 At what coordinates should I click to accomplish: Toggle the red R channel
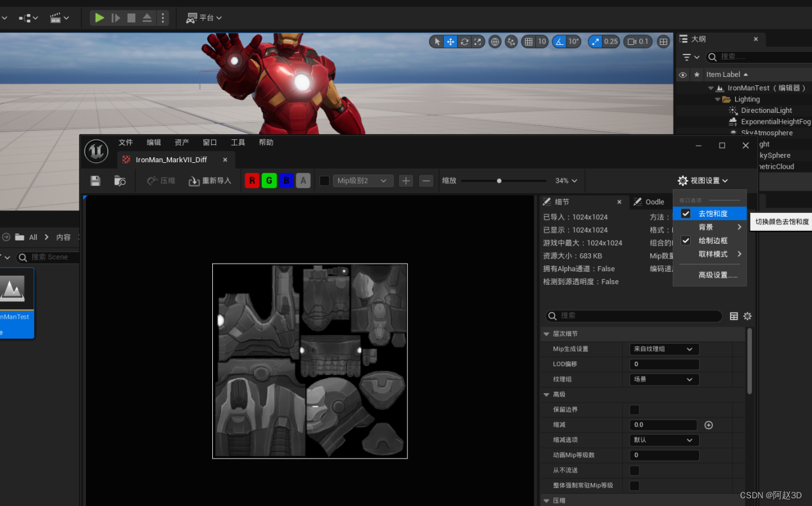pyautogui.click(x=252, y=181)
